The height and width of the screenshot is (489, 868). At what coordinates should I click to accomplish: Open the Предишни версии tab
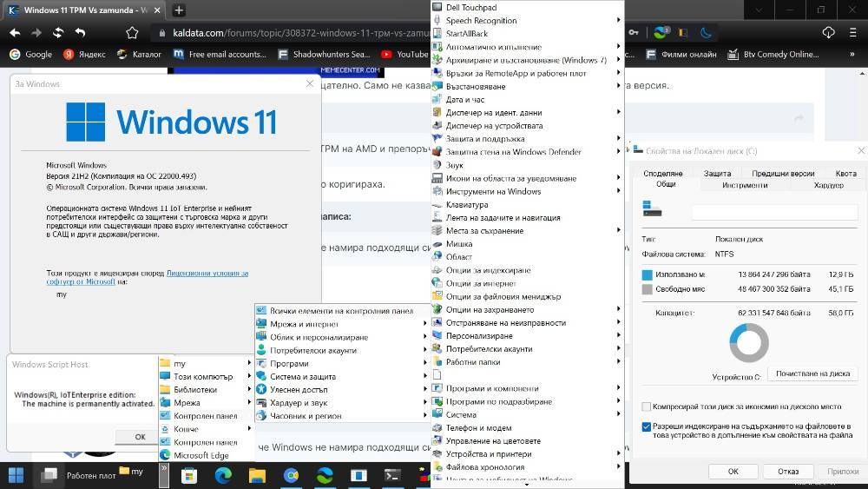783,174
